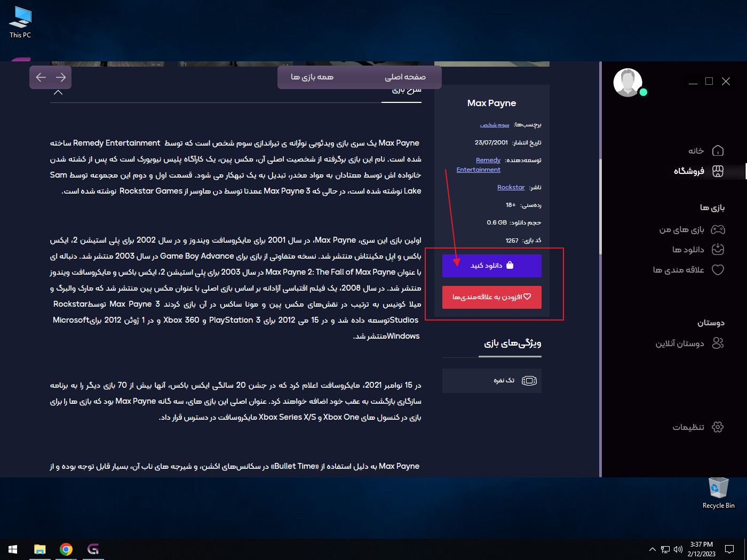Switch to the صفحه اصلی tab

[x=405, y=77]
